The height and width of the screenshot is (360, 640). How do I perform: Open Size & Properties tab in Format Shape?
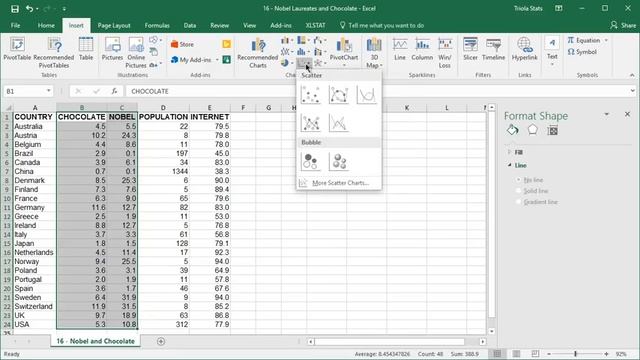point(553,130)
